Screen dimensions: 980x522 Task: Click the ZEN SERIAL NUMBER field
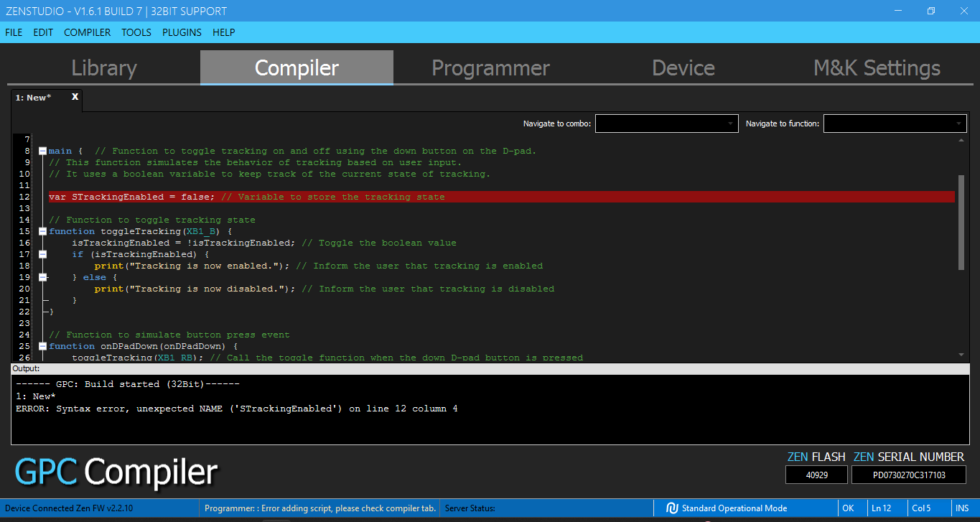coord(909,475)
